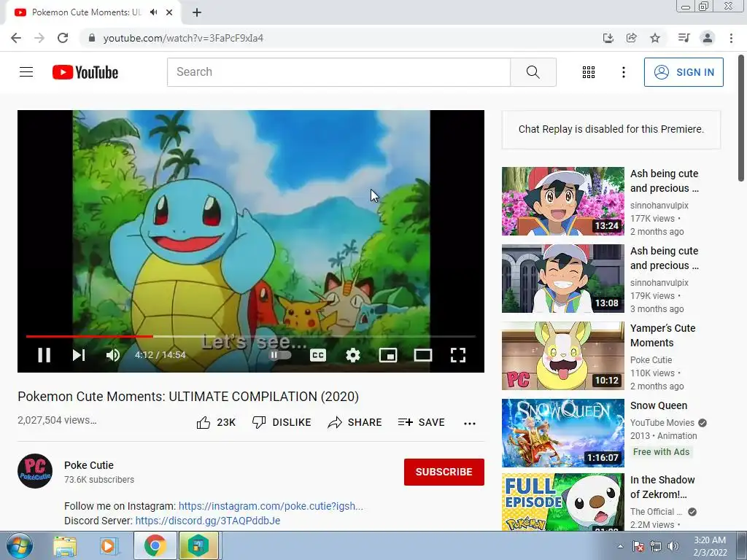Open File Explorer from taskbar
Image resolution: width=747 pixels, height=560 pixels.
(x=65, y=545)
